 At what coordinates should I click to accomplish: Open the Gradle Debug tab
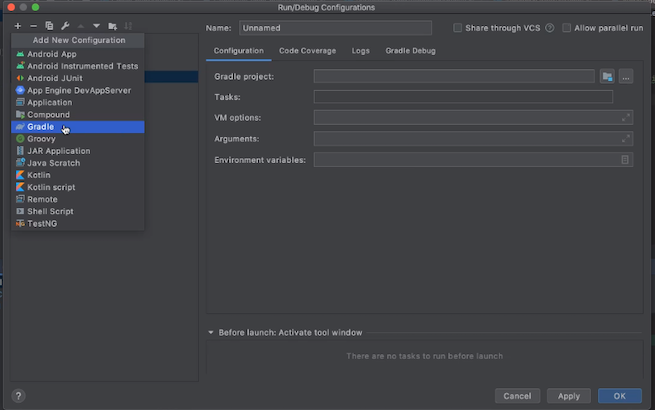click(410, 50)
